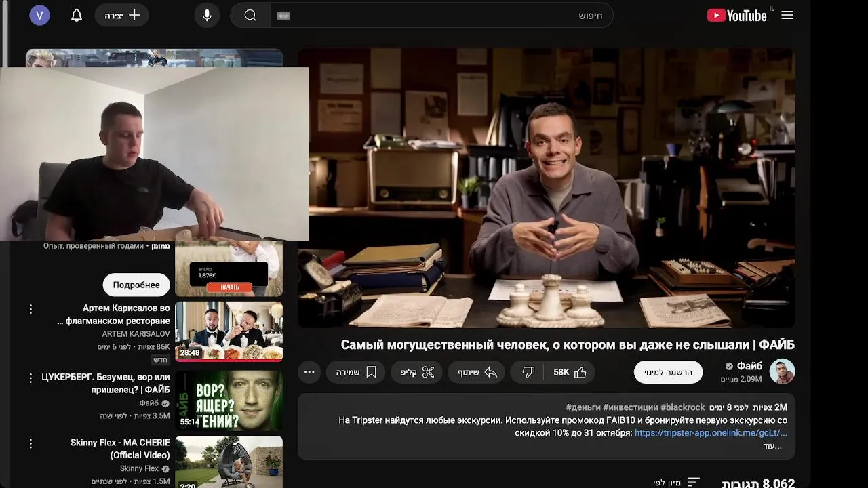Open options menu for Skinny Flex video
The image size is (868, 488).
[x=31, y=444]
